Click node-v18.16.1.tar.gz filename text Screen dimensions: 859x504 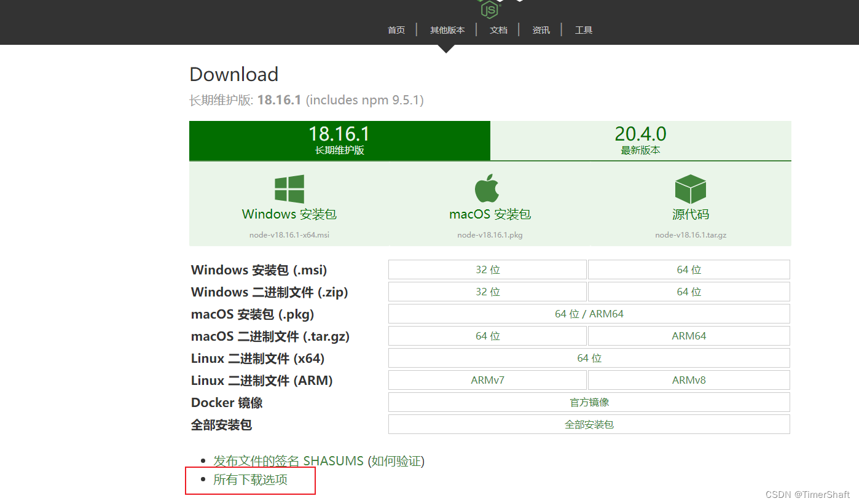coord(691,235)
